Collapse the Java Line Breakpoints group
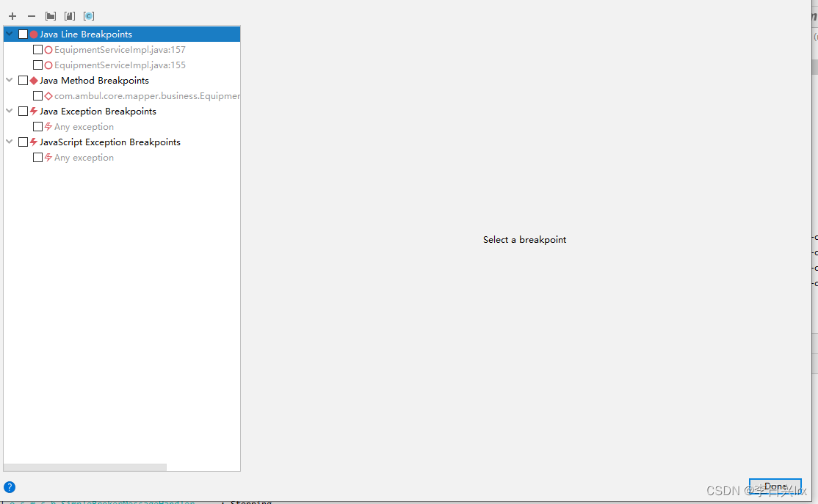This screenshot has height=504, width=818. click(10, 34)
